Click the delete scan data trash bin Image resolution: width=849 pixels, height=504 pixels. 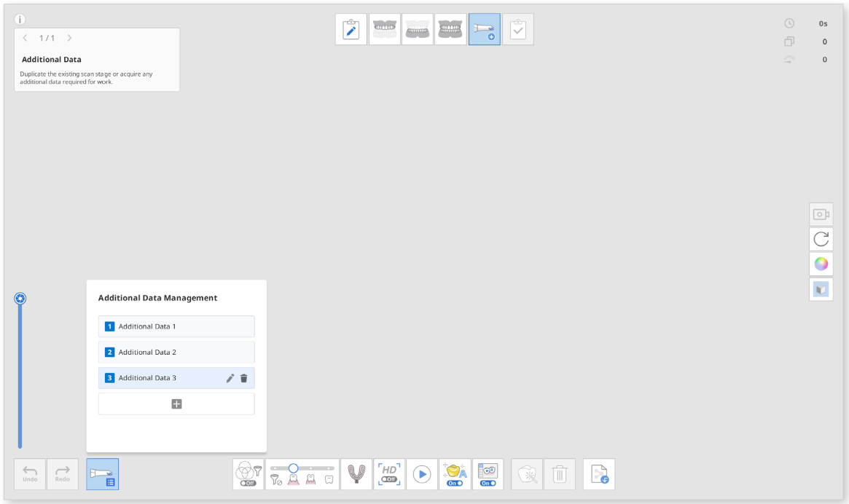pos(560,474)
